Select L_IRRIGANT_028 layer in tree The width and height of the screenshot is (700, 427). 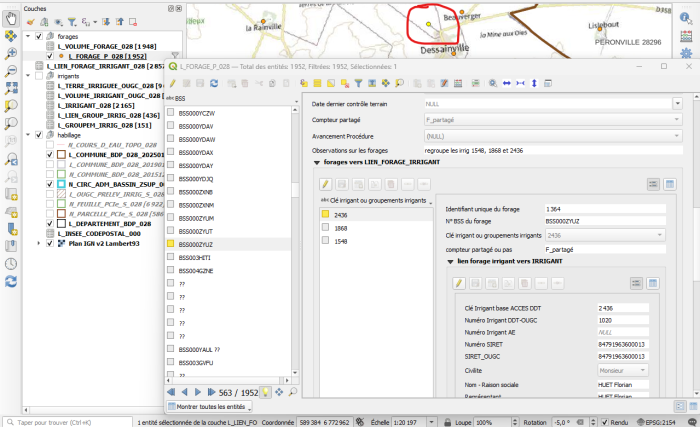(x=89, y=105)
